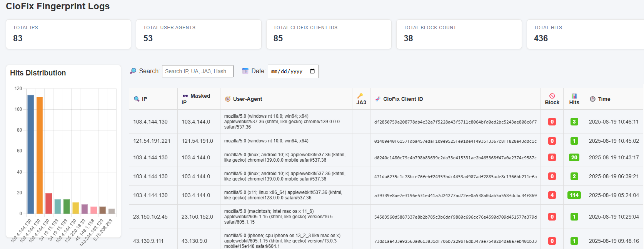Click the clock icon in Time header

(592, 99)
